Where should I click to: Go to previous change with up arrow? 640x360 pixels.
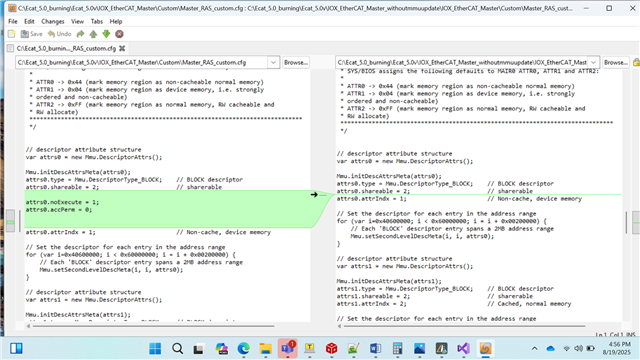click(x=93, y=34)
